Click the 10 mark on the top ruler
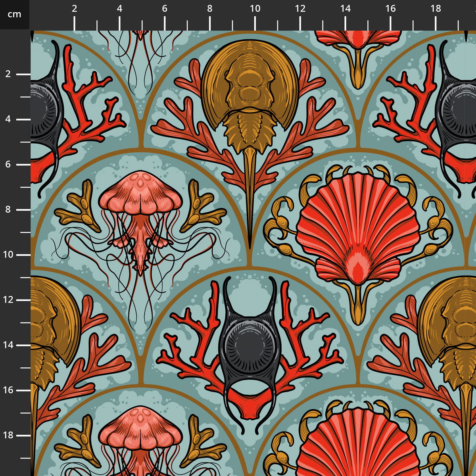 pos(255,9)
